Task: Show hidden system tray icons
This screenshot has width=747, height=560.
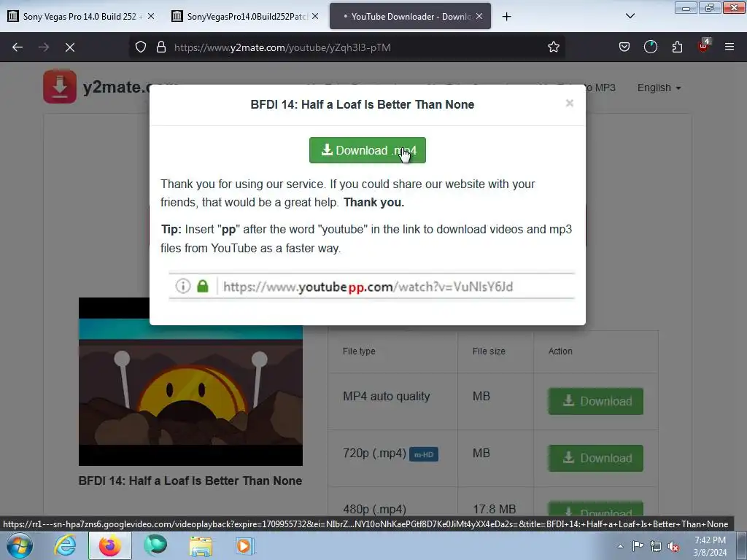Action: click(620, 546)
